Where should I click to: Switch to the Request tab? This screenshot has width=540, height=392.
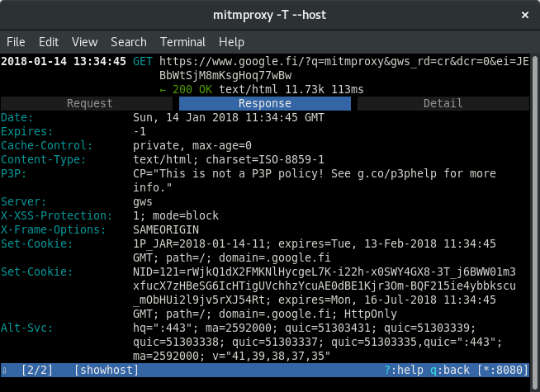89,103
